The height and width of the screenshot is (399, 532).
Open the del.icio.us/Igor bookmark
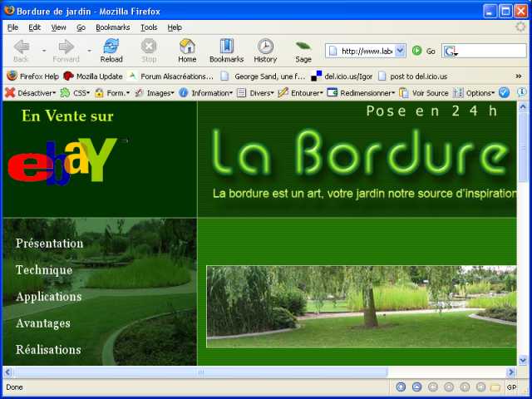click(342, 76)
